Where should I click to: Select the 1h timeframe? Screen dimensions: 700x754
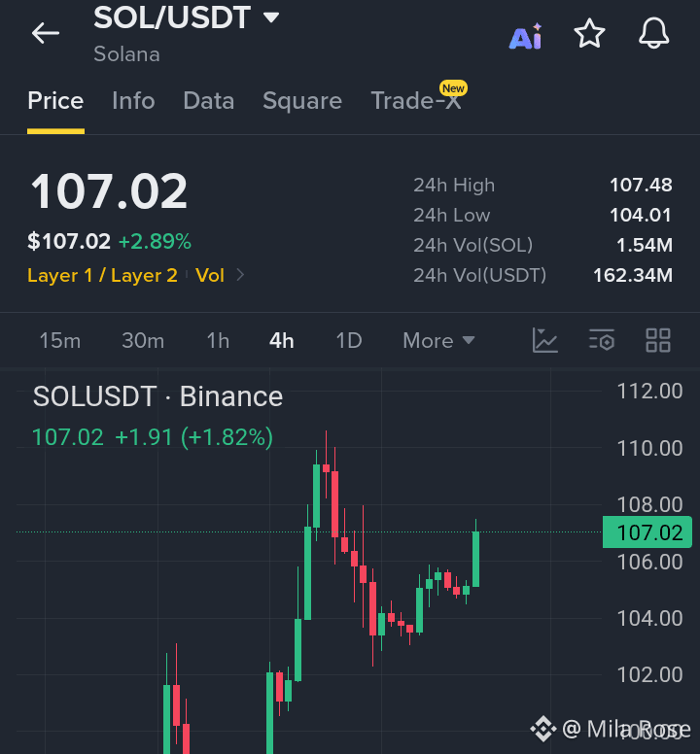[218, 341]
